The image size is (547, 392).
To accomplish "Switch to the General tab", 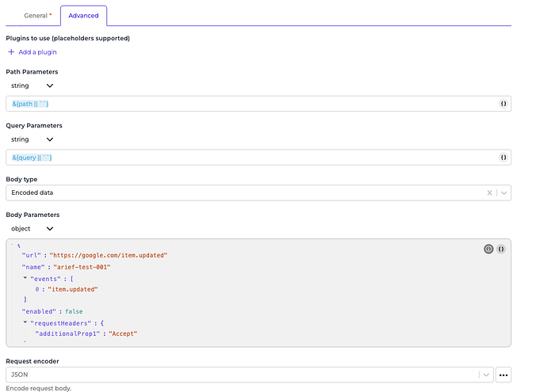I will [37, 15].
